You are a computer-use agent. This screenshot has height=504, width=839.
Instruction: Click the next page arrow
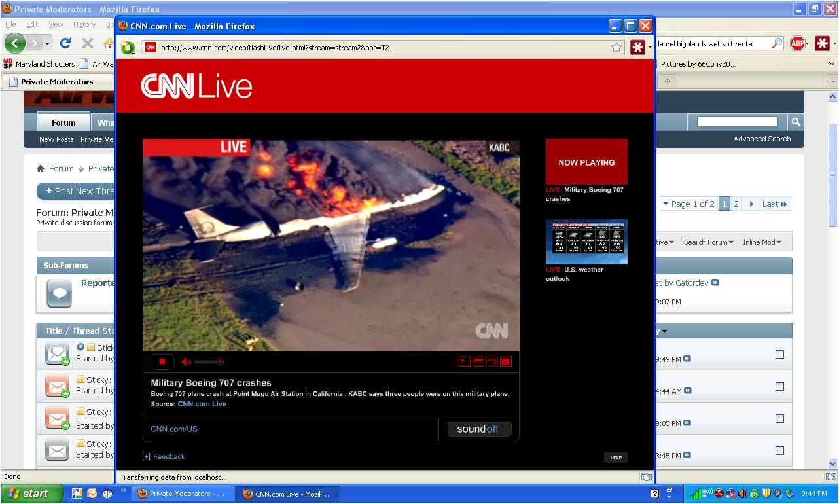pyautogui.click(x=751, y=204)
